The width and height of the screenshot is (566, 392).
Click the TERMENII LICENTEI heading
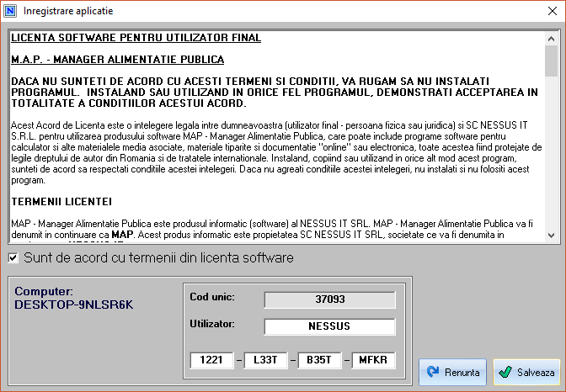[61, 202]
